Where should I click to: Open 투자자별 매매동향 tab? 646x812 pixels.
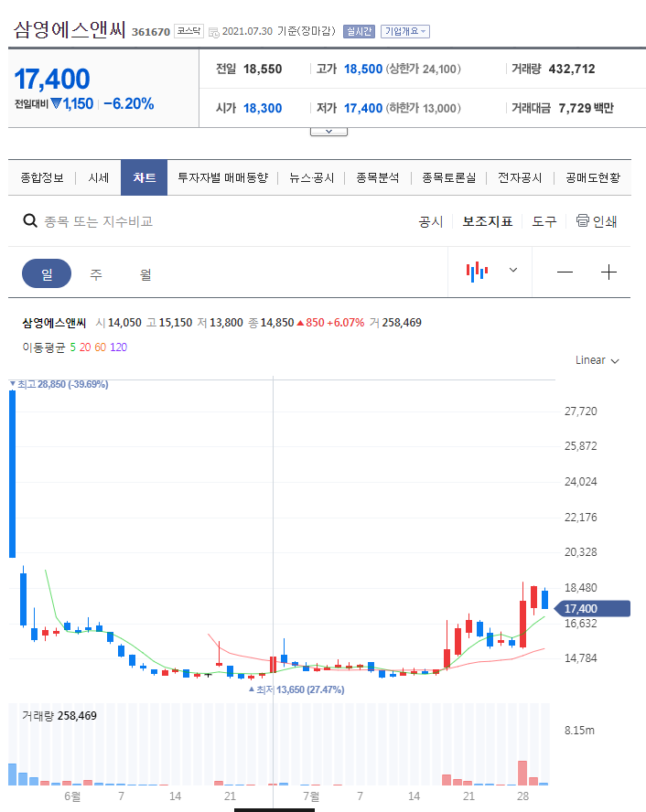point(222,177)
